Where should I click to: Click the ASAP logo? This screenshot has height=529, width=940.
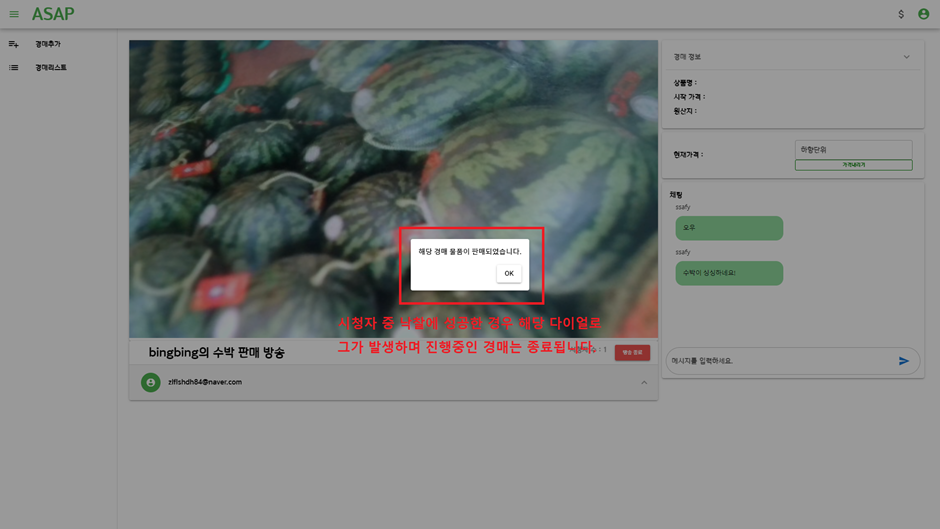(53, 14)
